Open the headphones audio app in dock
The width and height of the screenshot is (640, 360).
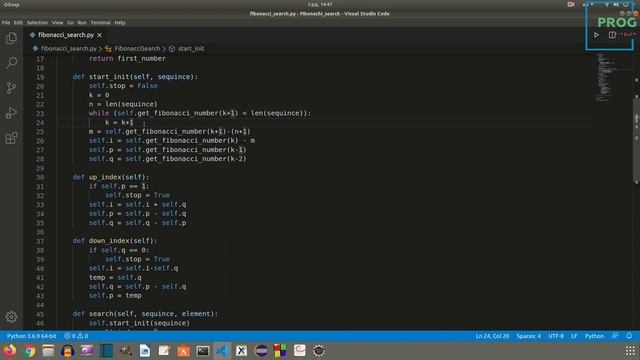[x=67, y=351]
